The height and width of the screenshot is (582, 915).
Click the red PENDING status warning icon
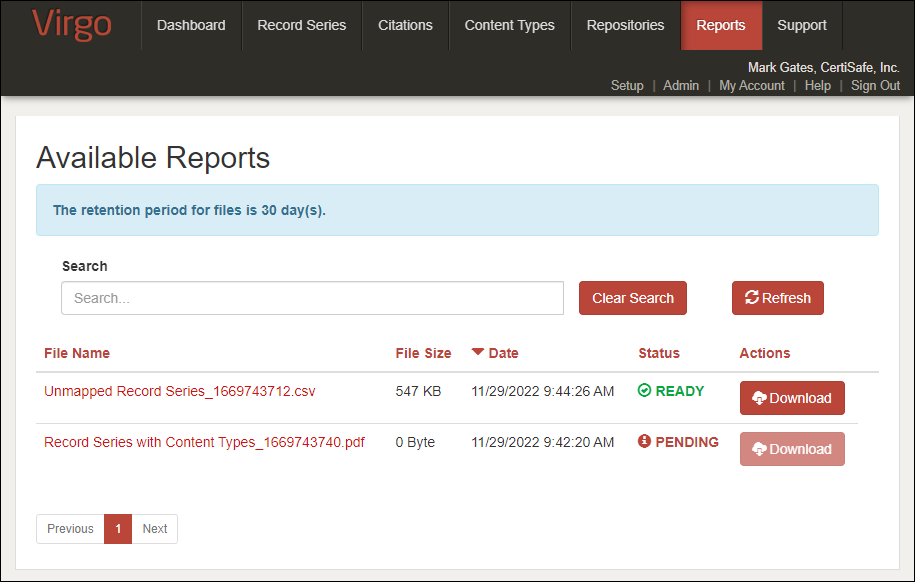(x=644, y=442)
